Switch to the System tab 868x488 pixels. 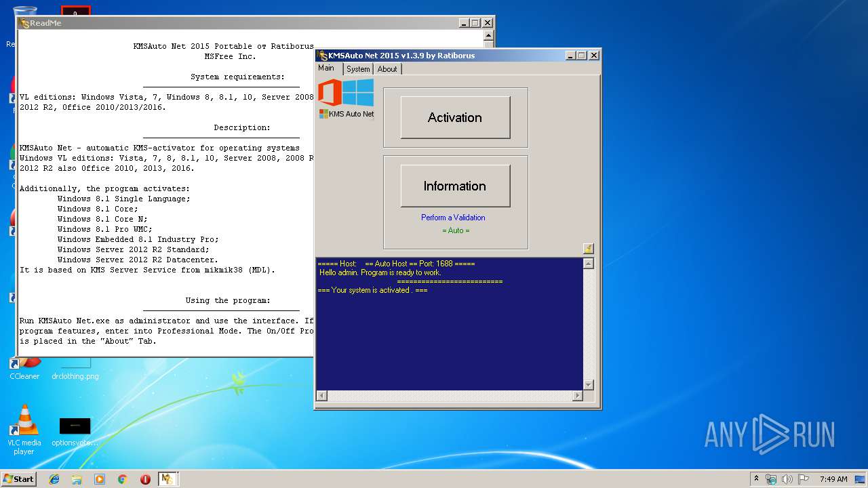click(x=358, y=69)
